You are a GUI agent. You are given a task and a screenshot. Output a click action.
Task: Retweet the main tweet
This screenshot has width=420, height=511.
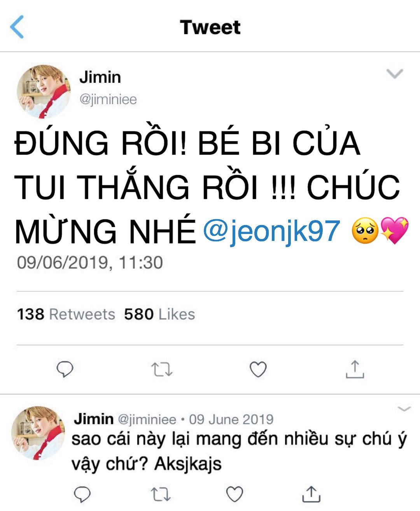[x=161, y=370]
